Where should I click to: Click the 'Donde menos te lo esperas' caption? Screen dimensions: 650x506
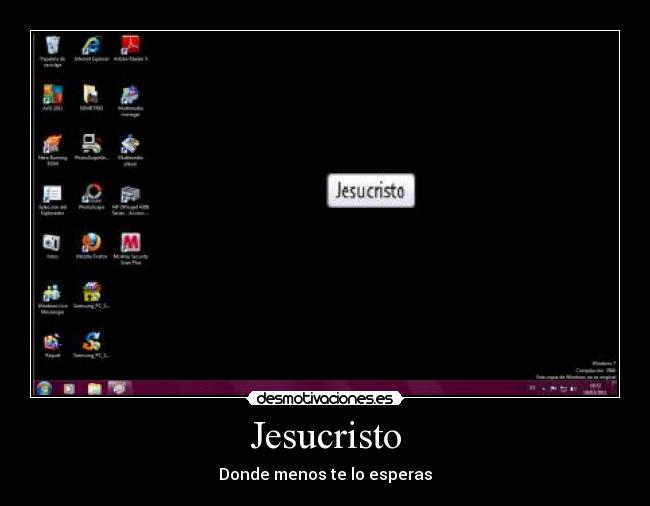(325, 474)
